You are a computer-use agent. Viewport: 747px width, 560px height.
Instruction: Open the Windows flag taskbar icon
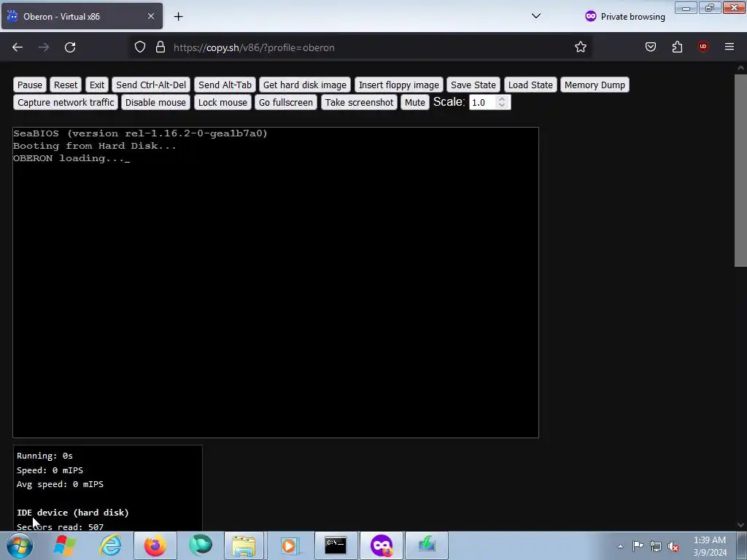point(65,545)
